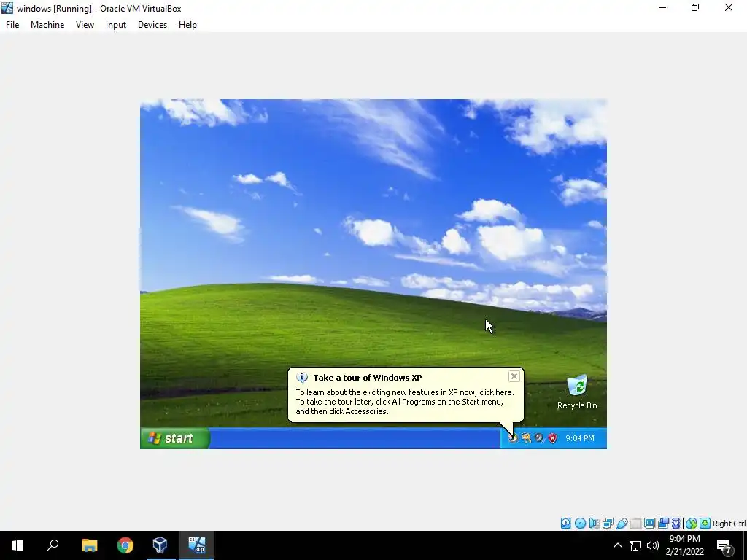Image resolution: width=747 pixels, height=560 pixels.
Task: Open the Input menu
Action: coord(116,25)
